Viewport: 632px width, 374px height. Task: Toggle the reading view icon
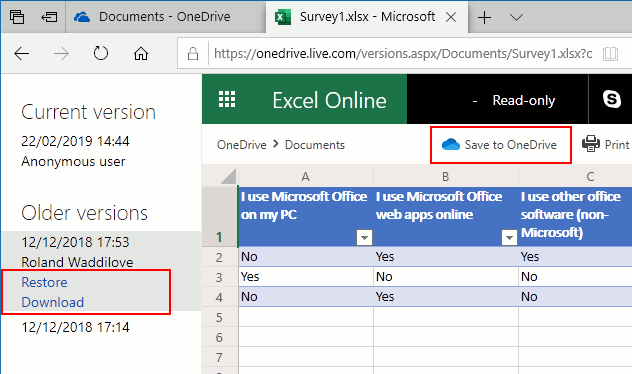point(610,53)
